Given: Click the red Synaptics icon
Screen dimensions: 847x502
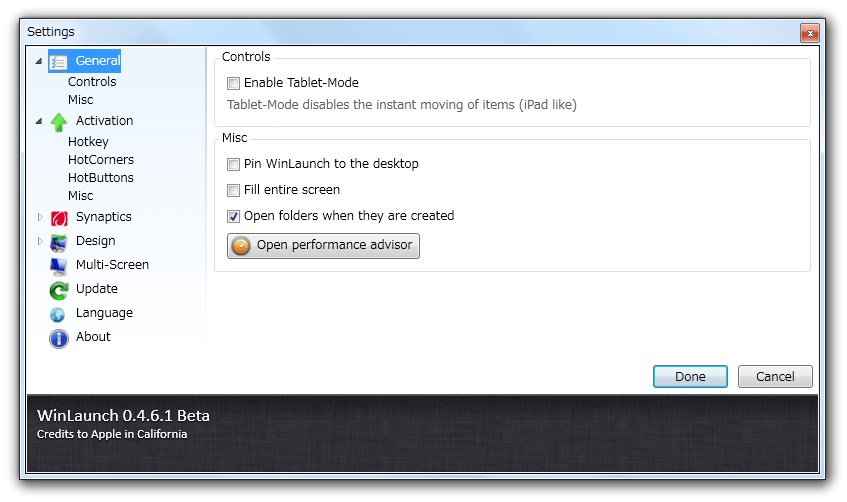Looking at the screenshot, I should click(58, 218).
